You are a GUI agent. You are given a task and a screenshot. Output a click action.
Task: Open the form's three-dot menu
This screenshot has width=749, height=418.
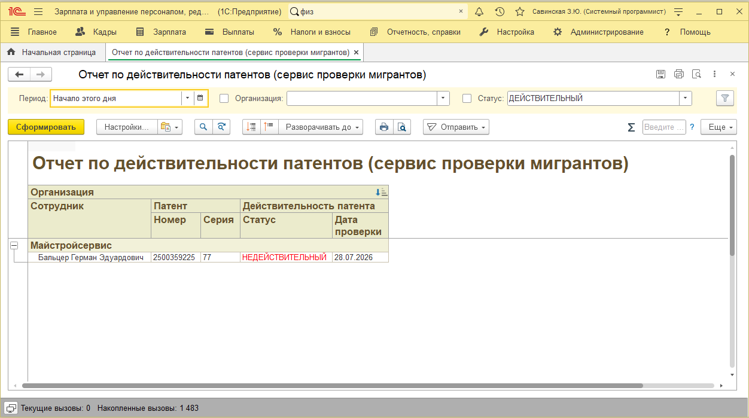point(715,74)
